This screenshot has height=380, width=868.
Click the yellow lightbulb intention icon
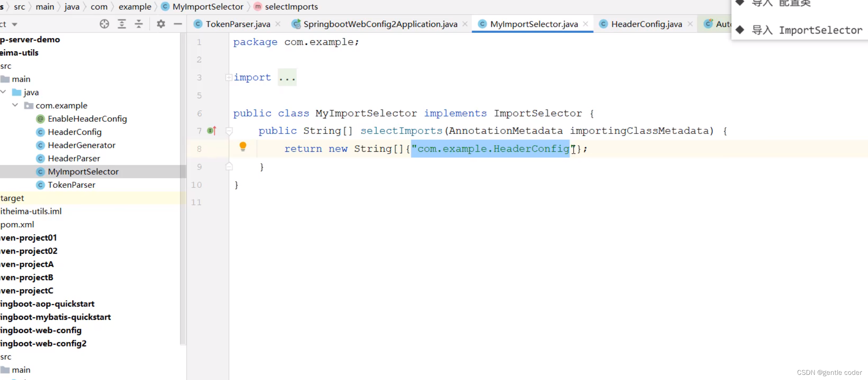243,147
